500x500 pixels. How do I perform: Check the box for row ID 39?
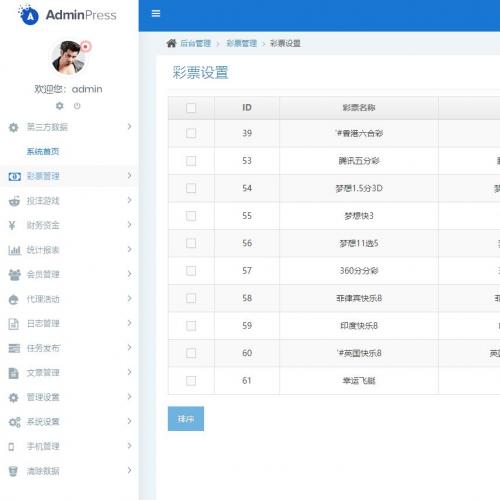(x=191, y=133)
